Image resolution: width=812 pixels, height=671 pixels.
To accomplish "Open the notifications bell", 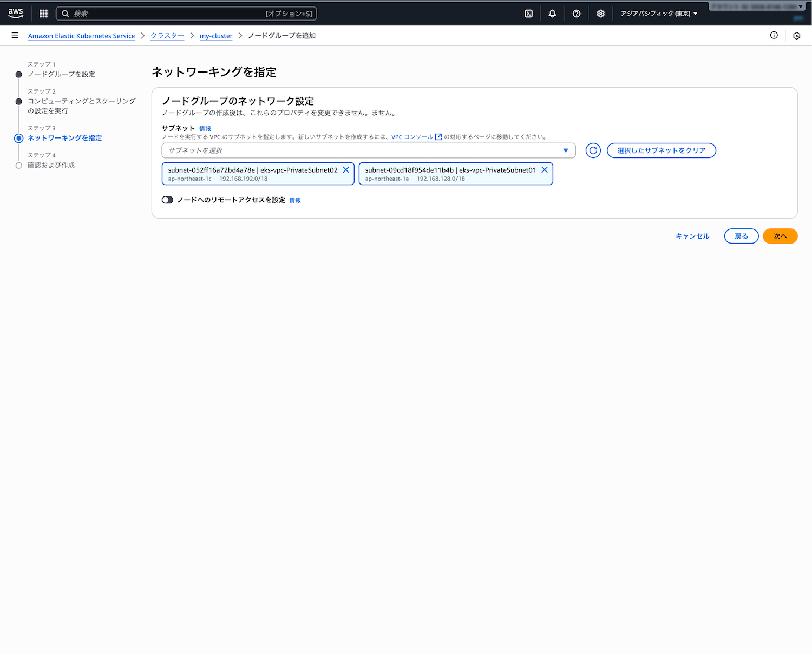I will [x=552, y=14].
